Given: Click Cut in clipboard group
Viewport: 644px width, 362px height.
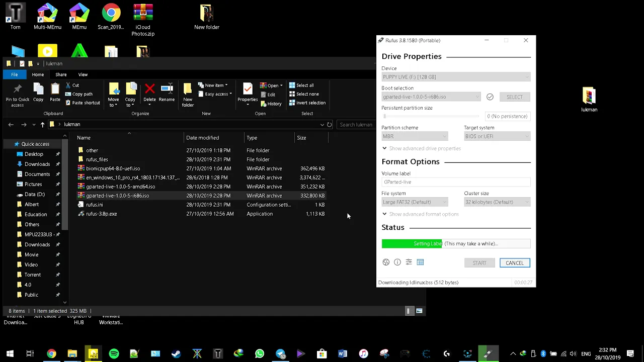Looking at the screenshot, I should 72,85.
